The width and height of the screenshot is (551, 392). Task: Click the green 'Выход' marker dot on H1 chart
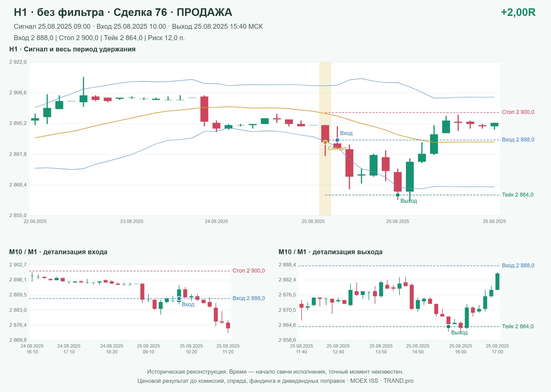click(398, 195)
